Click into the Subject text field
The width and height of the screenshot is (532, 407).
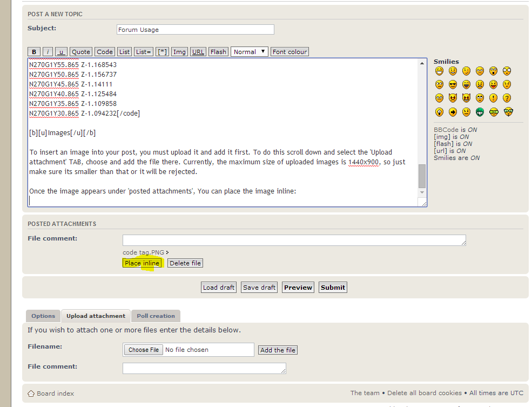195,30
